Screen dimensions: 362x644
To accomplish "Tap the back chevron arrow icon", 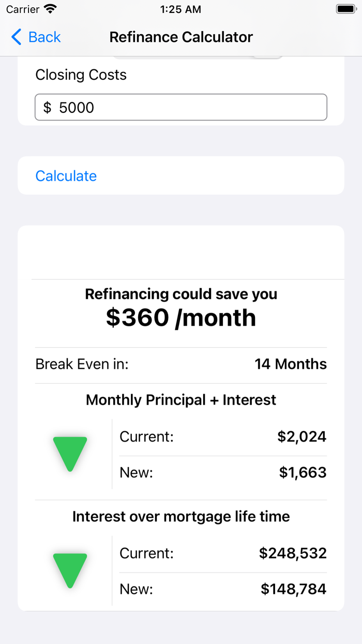I will (15, 37).
